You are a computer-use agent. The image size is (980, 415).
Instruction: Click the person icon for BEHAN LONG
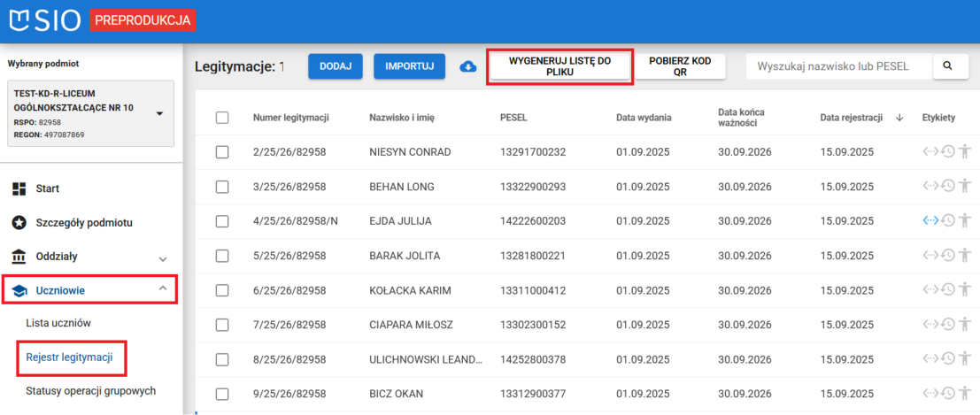pos(965,186)
